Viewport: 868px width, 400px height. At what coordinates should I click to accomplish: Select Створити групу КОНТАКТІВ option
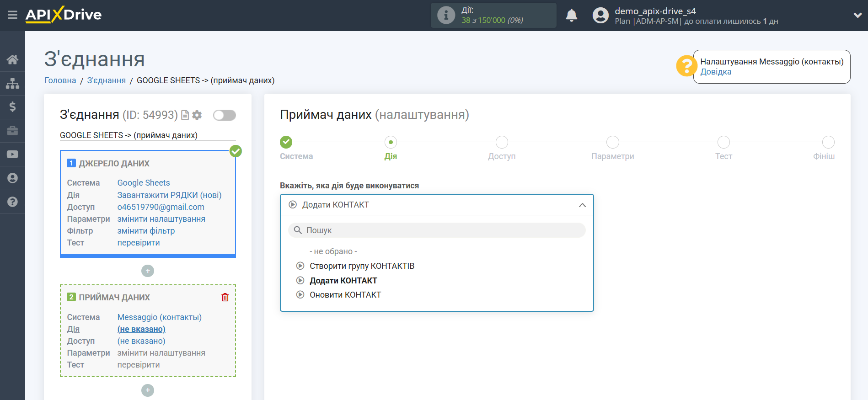362,266
